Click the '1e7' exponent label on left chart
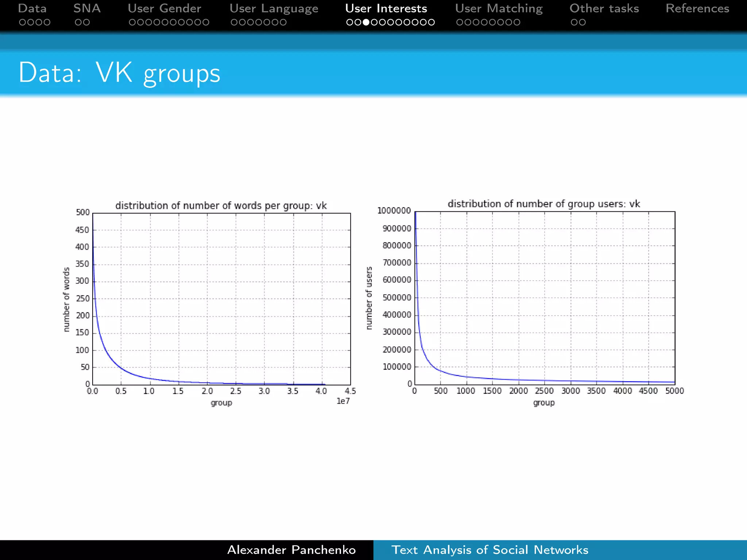747x560 pixels. 343,401
